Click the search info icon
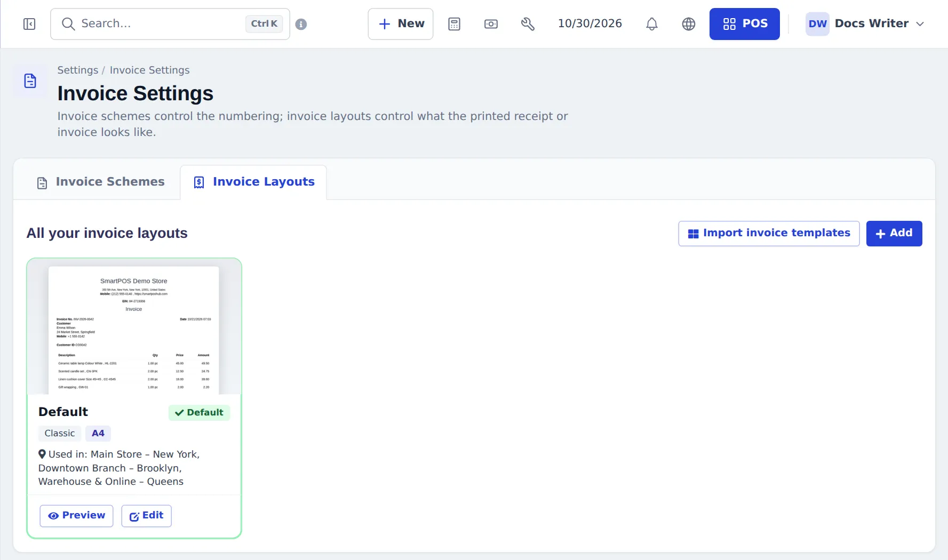 point(301,24)
